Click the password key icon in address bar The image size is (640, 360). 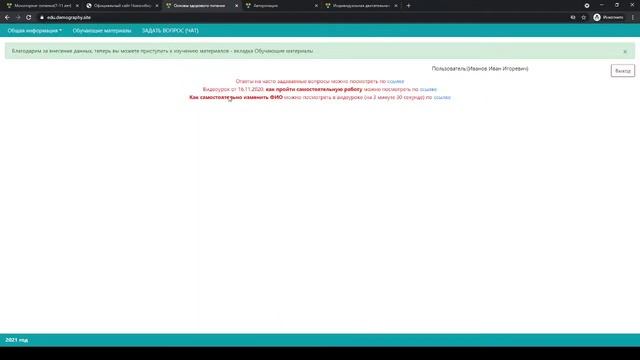click(x=573, y=18)
